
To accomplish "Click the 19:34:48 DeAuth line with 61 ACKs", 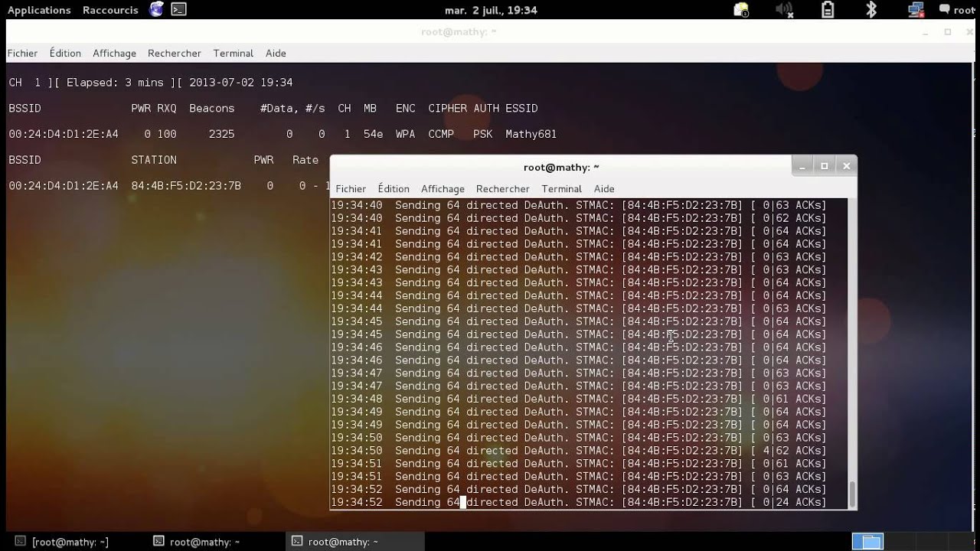I will point(579,399).
